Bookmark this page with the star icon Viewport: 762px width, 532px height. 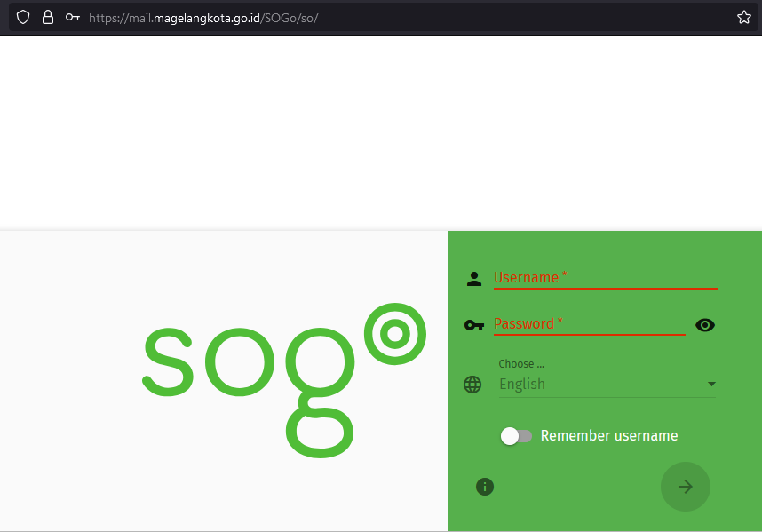point(744,17)
